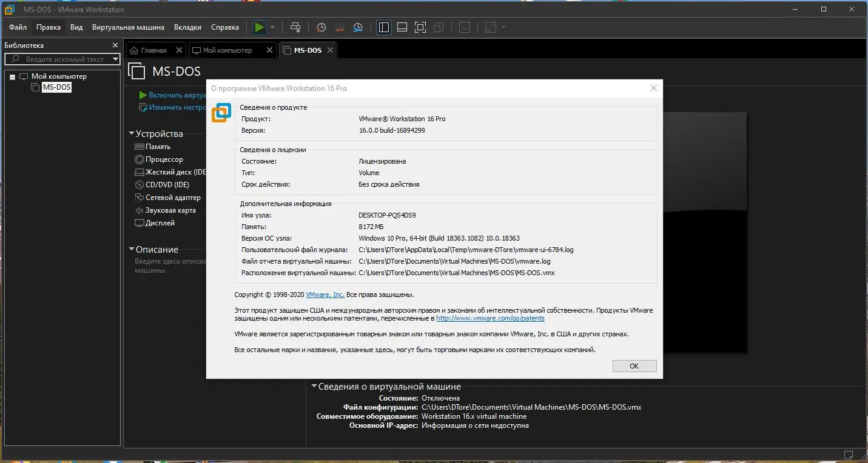Click the green power-on toolbar button
Screen dimensions: 868x463
tap(259, 27)
